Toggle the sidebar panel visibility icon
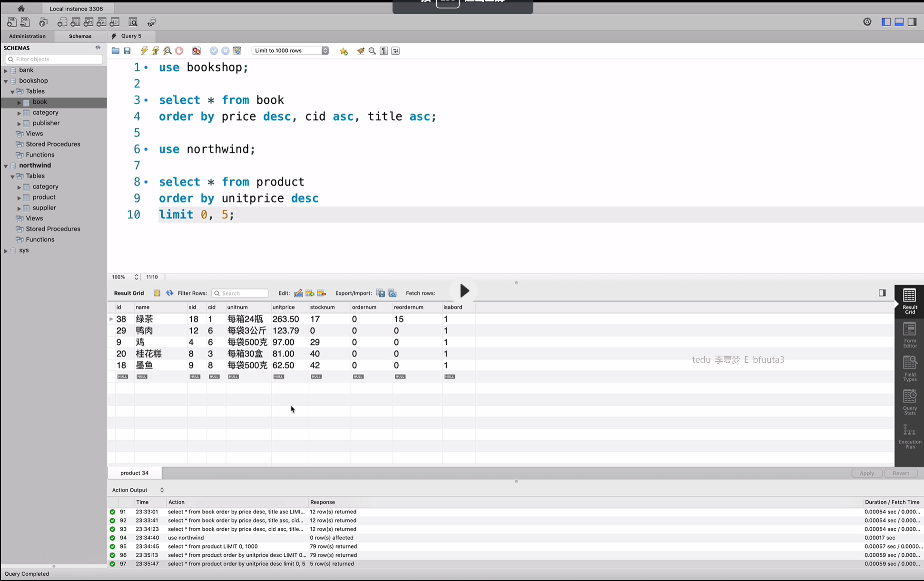 click(886, 22)
